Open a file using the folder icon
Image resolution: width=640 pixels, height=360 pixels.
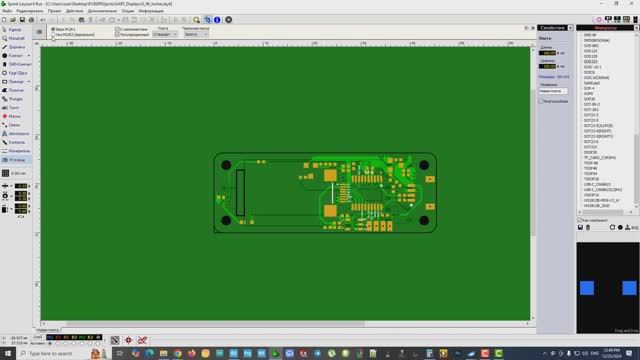[x=13, y=20]
